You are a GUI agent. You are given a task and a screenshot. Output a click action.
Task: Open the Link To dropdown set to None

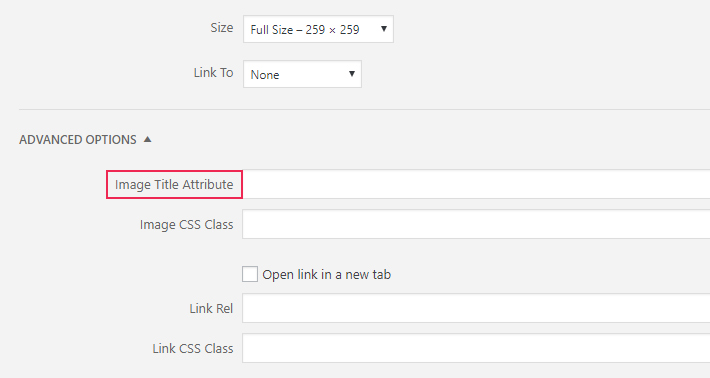click(x=302, y=74)
